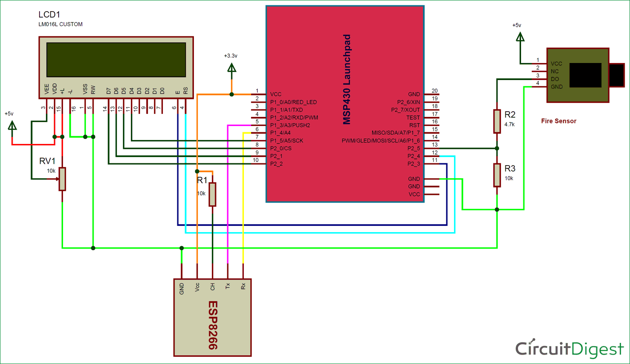The height and width of the screenshot is (364, 630).
Task: Click the 10k value under RV1 label
Action: 51,171
